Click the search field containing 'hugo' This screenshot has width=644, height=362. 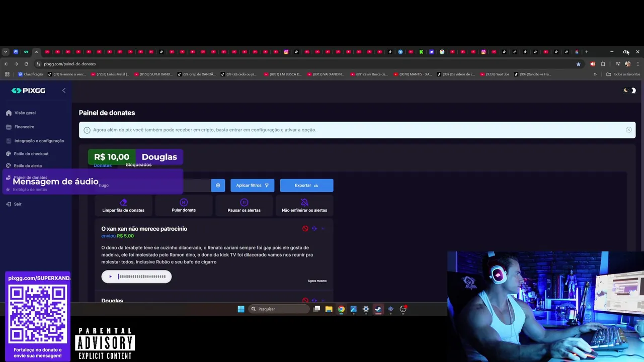point(153,186)
